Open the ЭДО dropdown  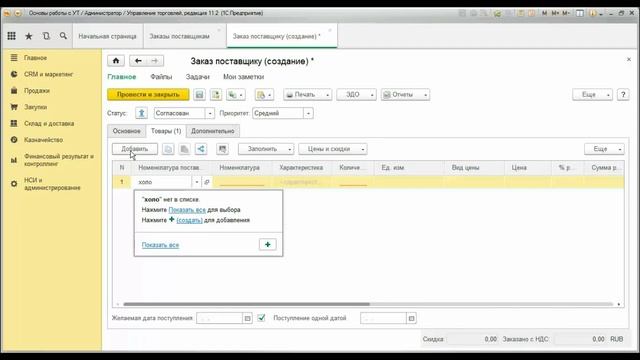point(356,95)
